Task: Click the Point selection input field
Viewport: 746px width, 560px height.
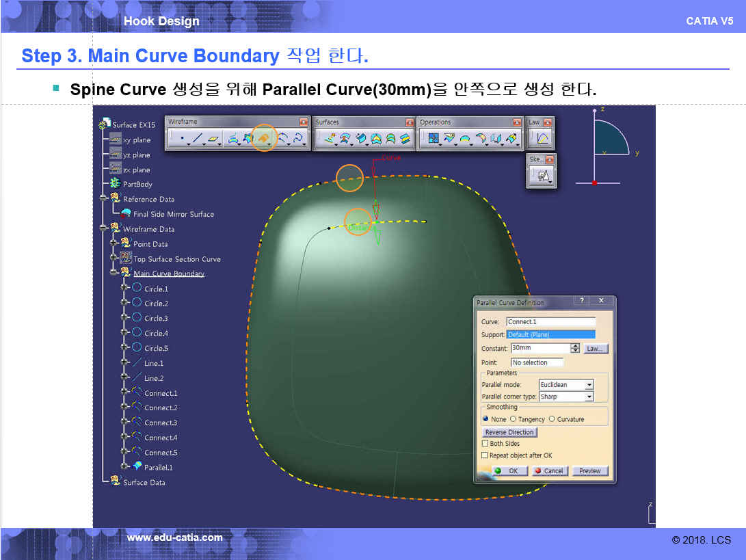Action: (x=537, y=362)
